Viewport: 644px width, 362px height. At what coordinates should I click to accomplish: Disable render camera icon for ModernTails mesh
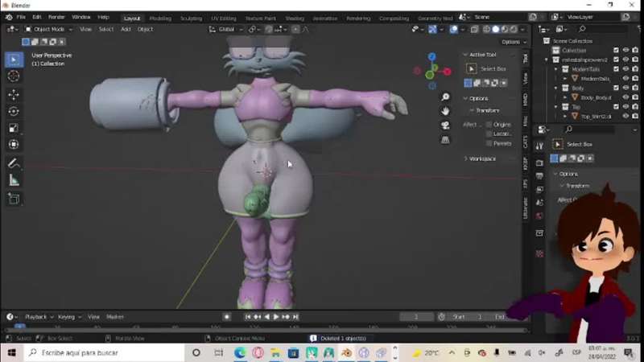click(635, 78)
